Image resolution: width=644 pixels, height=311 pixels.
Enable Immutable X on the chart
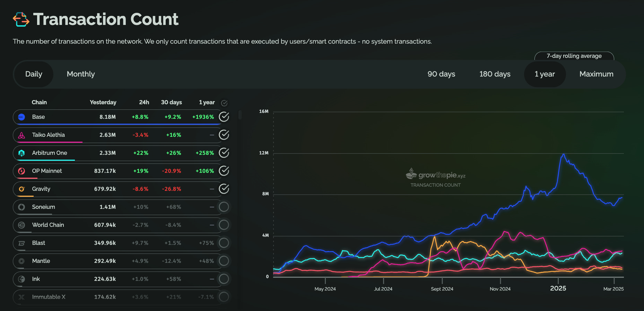pyautogui.click(x=224, y=297)
